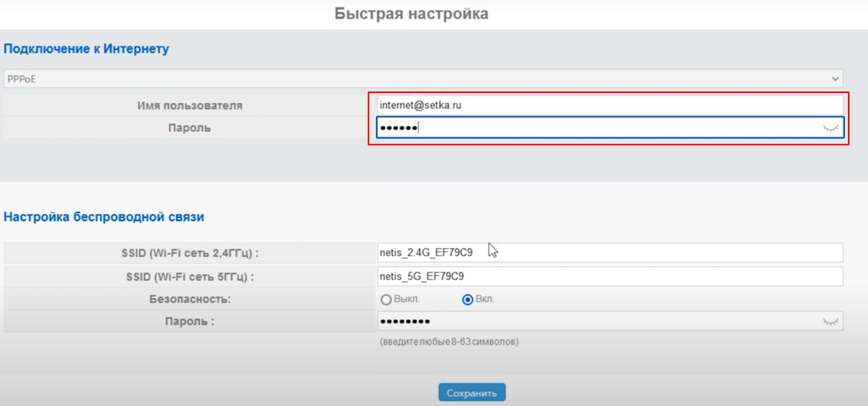Click the SSID (Wi-Fi сеть 2,4ГГц) label
This screenshot has height=406, width=868.
(190, 253)
